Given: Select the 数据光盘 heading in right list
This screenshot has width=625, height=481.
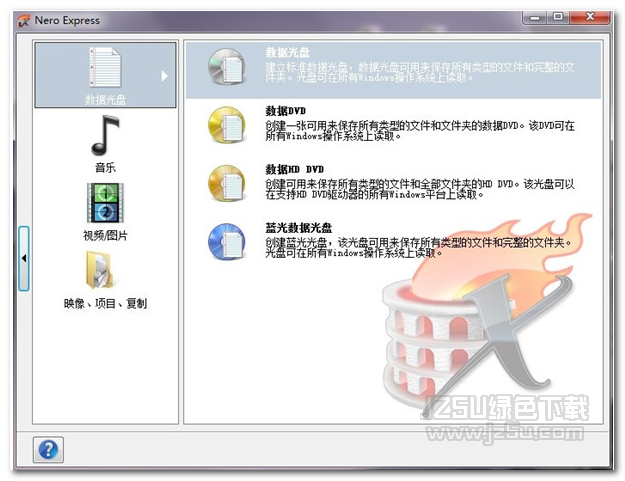Looking at the screenshot, I should [287, 52].
